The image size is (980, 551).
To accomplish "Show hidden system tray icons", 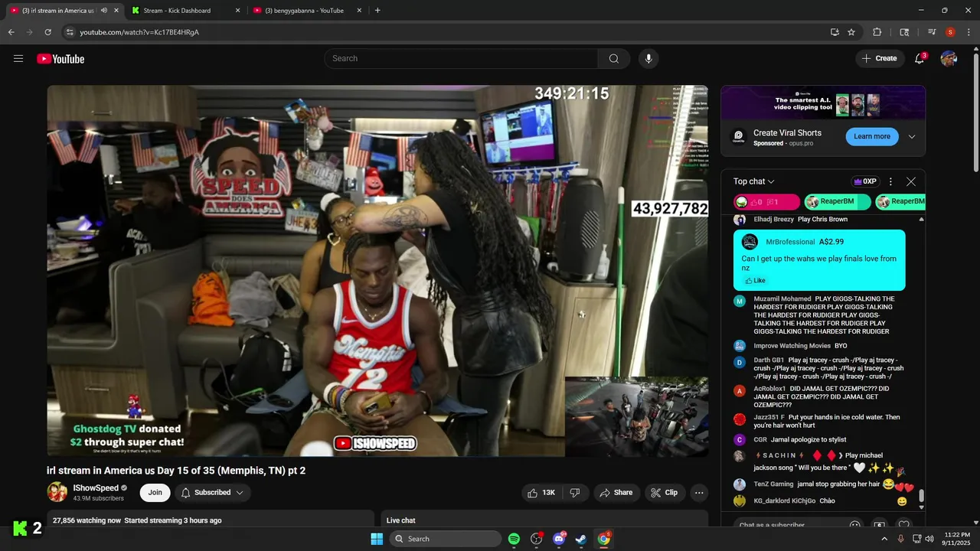I will 884,539.
